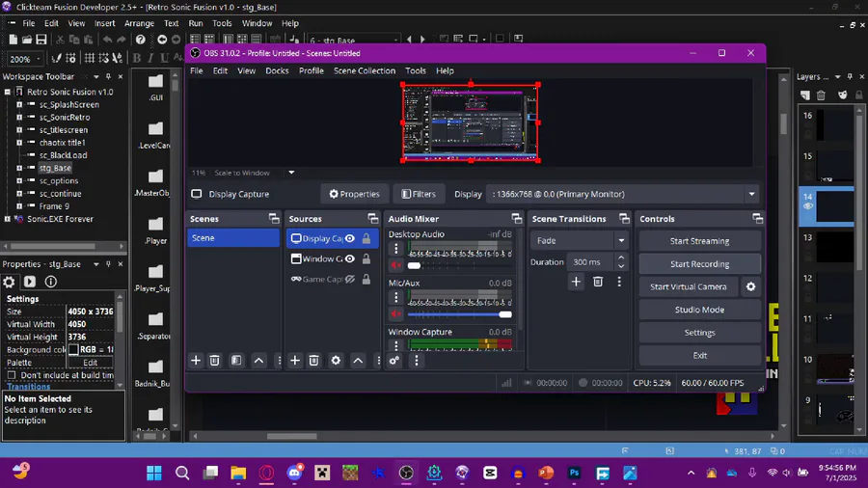Remove selected source with trash icon

[313, 361]
